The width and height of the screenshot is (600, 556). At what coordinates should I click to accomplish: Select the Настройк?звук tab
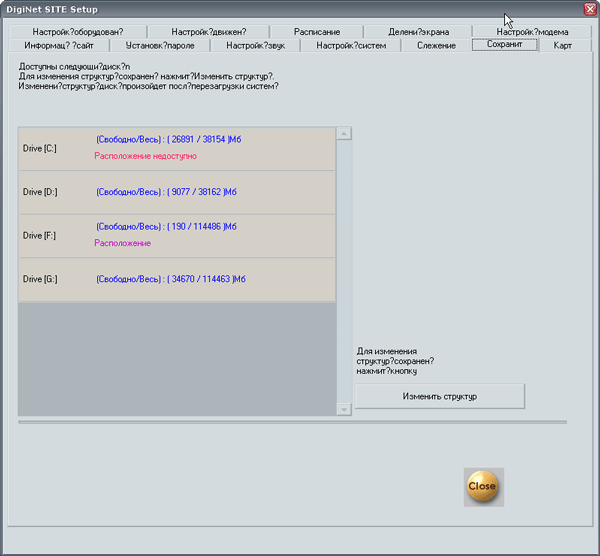point(255,46)
